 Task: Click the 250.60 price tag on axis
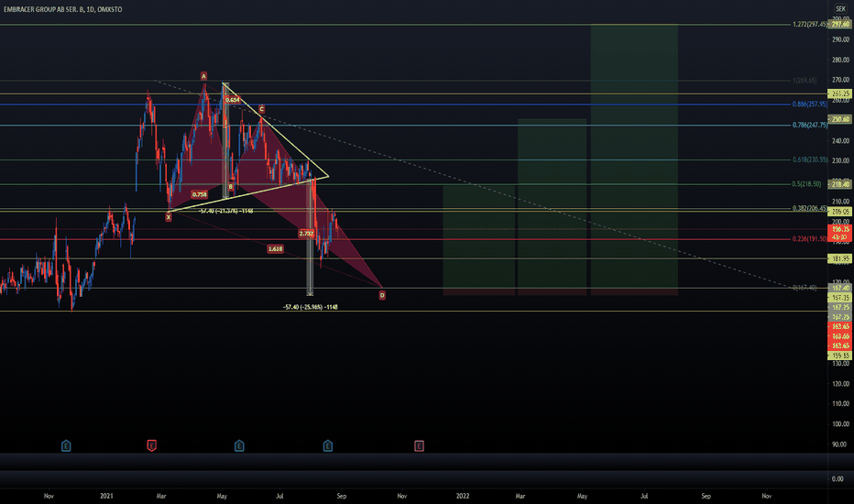[x=840, y=119]
